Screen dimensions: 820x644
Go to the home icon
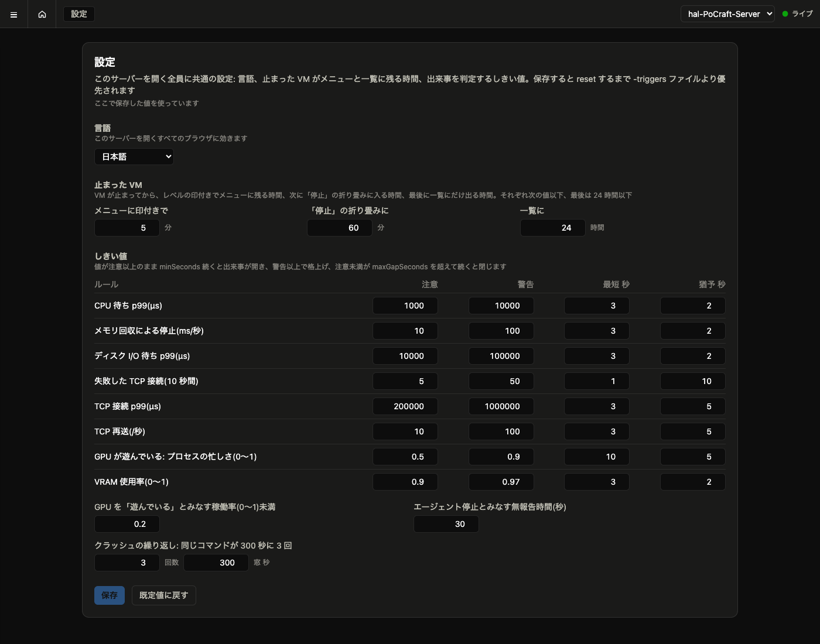(x=42, y=15)
